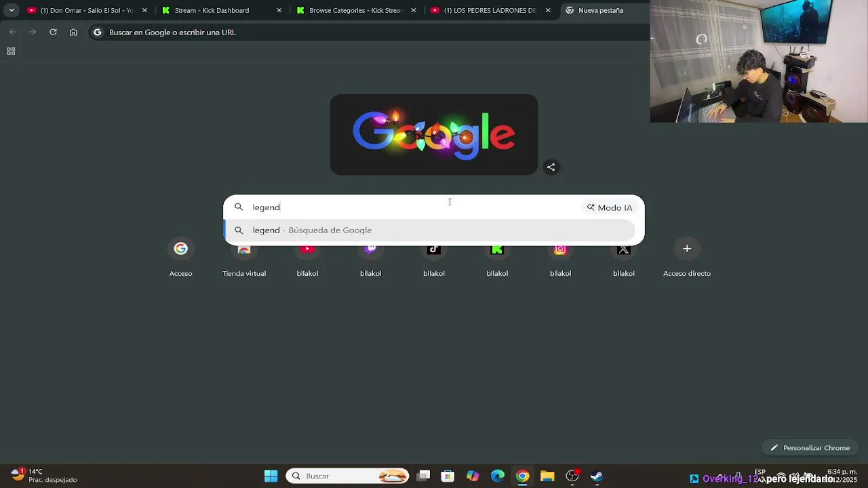The image size is (868, 488).
Task: Open Copilot from the taskbar
Action: coord(473,476)
